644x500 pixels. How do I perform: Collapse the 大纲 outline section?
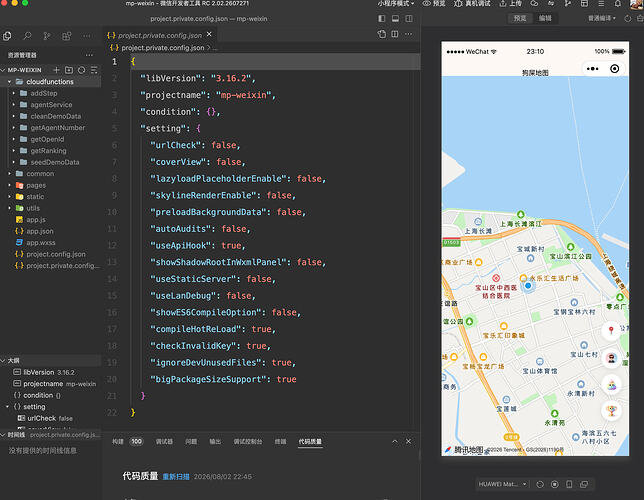point(50,360)
